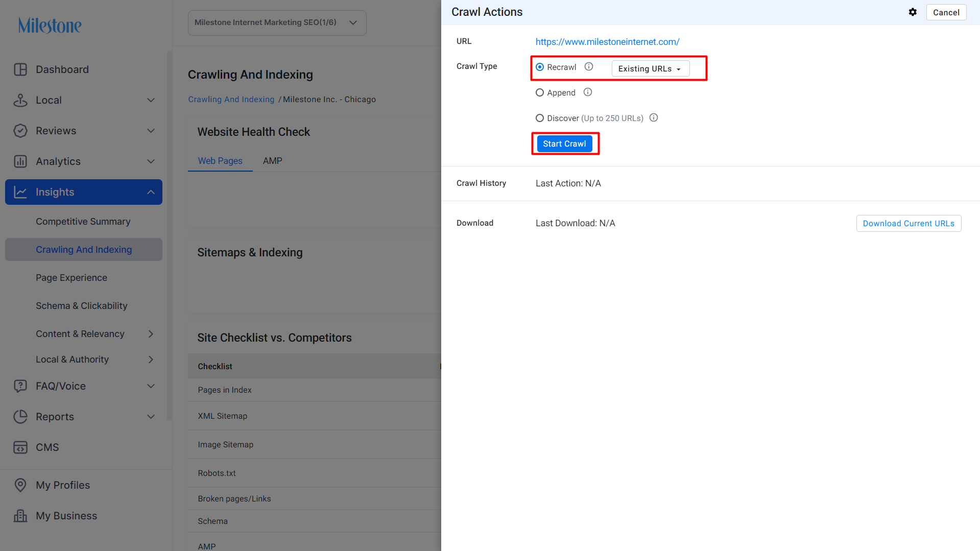Click Site Checklist vs. Competitors heading
Image resolution: width=980 pixels, height=551 pixels.
point(275,338)
